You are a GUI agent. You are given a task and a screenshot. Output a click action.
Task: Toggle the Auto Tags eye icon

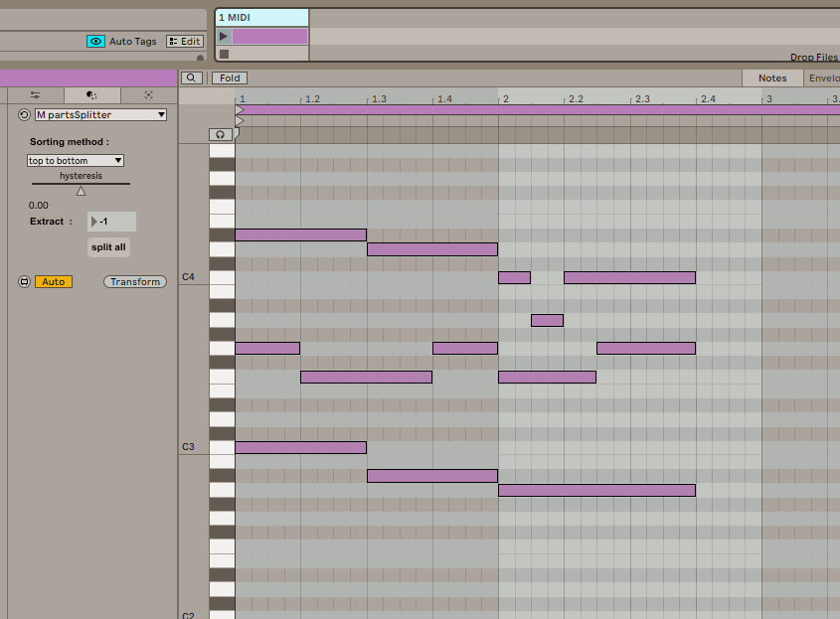95,42
